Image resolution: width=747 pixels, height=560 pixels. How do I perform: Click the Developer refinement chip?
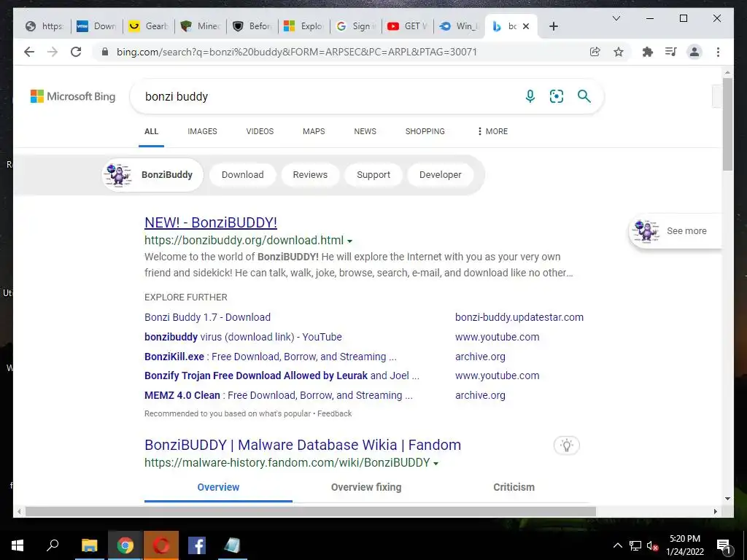pos(440,175)
